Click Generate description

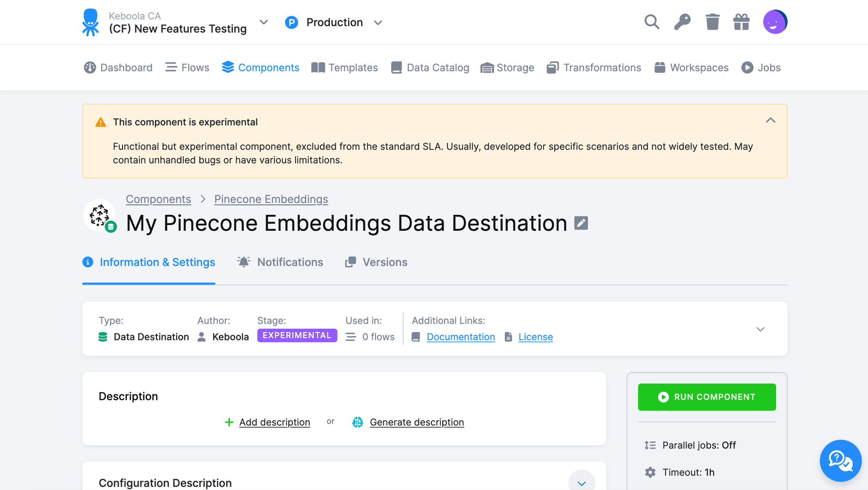tap(417, 422)
